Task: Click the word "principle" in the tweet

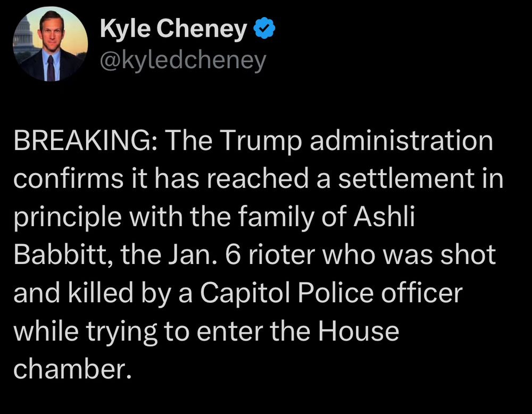Action: tap(68, 217)
